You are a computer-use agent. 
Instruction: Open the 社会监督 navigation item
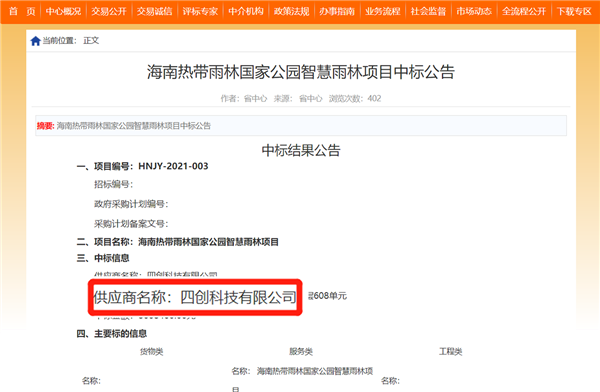click(428, 11)
